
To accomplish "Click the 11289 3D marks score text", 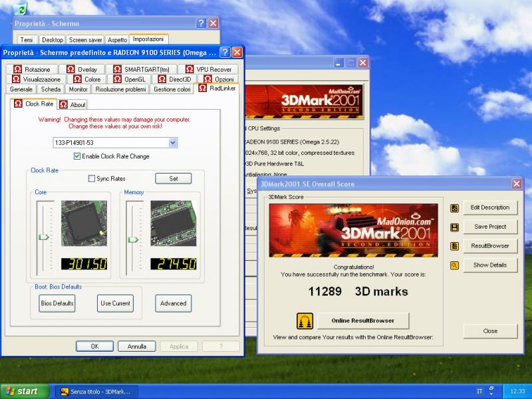I will click(358, 291).
